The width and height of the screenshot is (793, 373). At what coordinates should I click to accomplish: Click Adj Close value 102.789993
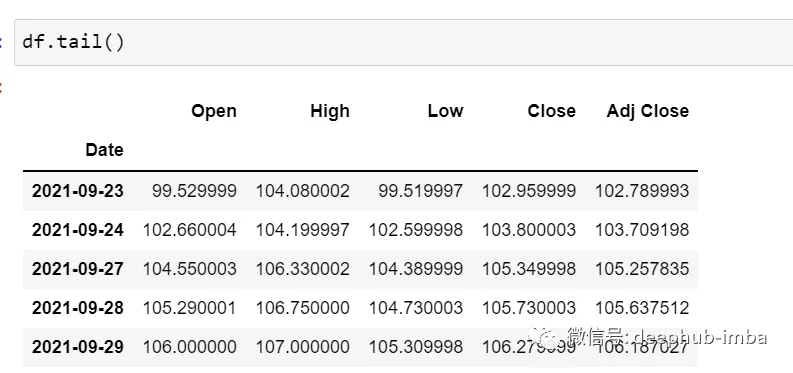[x=642, y=191]
